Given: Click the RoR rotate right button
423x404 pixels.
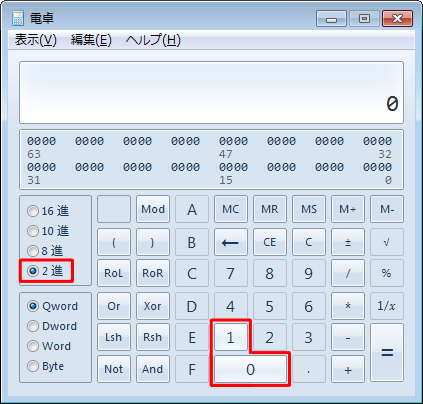Looking at the screenshot, I should [x=153, y=273].
